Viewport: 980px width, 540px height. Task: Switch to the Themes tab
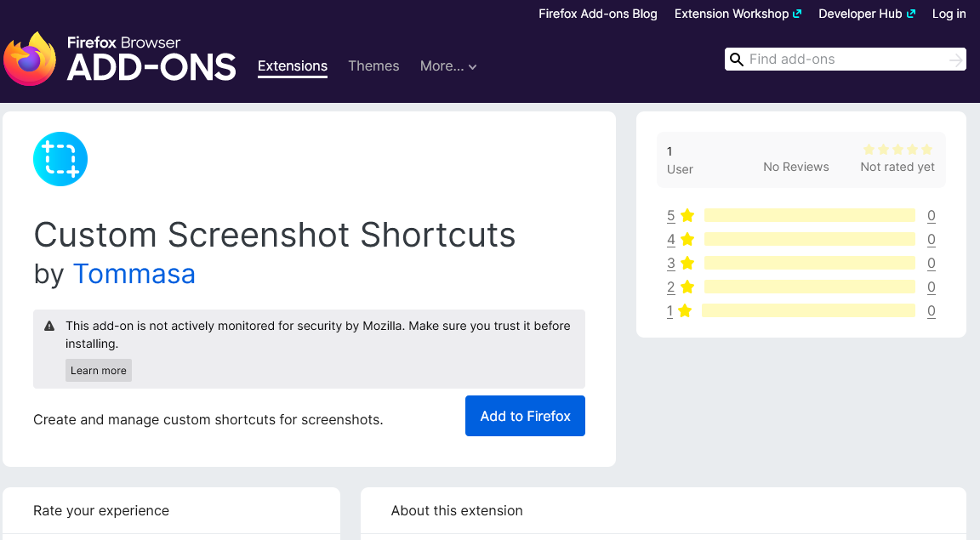coord(373,66)
